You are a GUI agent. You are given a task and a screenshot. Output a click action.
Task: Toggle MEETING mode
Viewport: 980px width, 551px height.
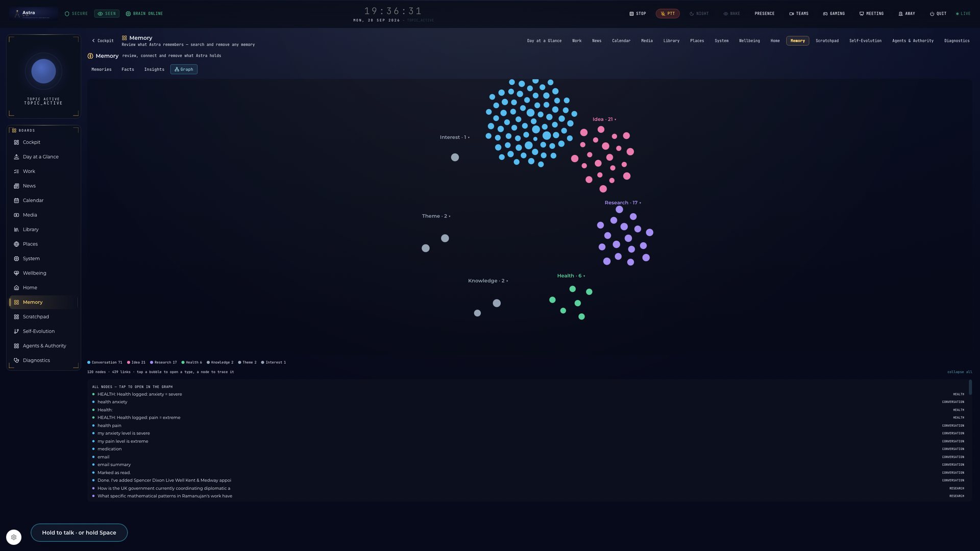(x=871, y=14)
